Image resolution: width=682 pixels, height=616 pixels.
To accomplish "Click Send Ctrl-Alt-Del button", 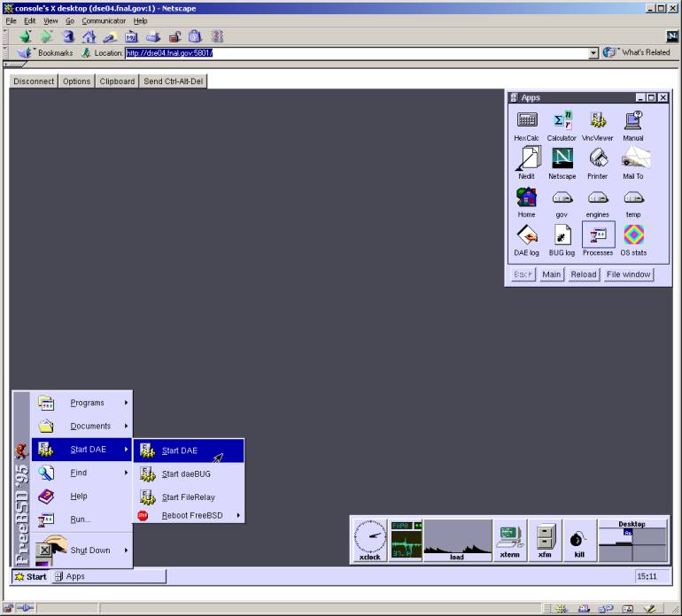I will 173,81.
